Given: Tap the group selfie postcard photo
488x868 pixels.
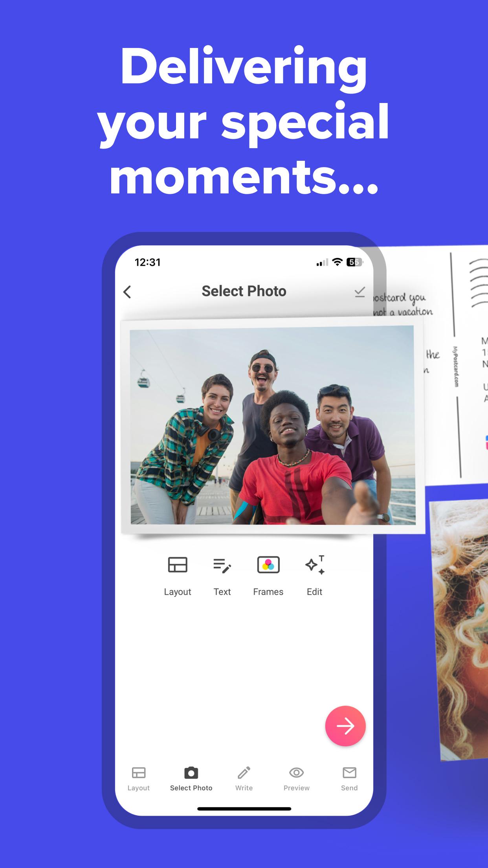Looking at the screenshot, I should tap(273, 426).
